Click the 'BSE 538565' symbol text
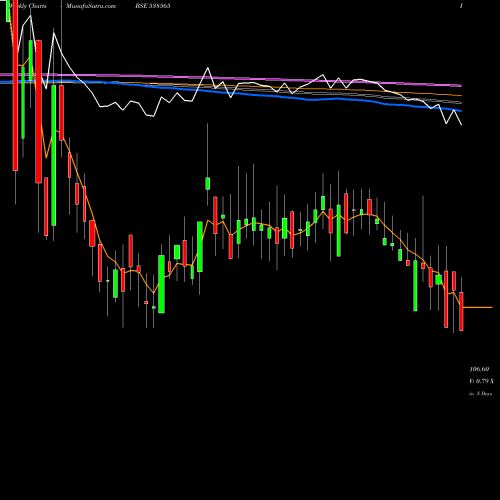Image resolution: width=500 pixels, height=500 pixels. [153, 6]
